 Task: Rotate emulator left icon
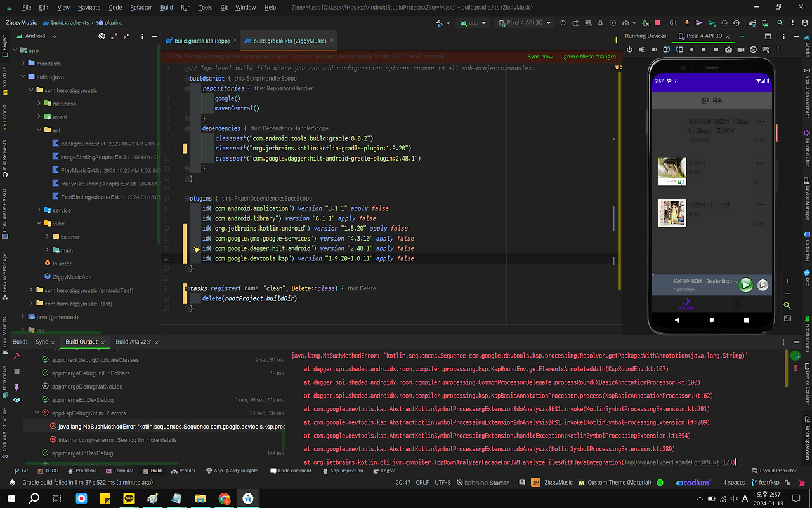tap(666, 50)
